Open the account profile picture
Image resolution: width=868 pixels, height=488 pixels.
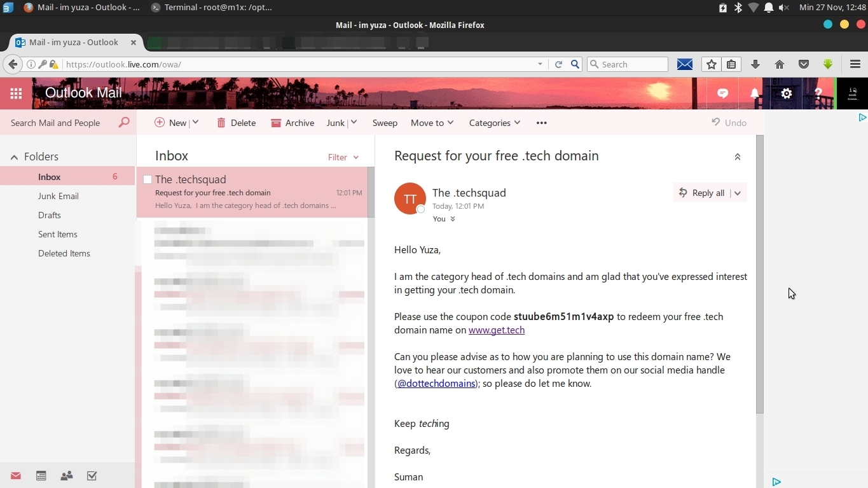tap(853, 94)
